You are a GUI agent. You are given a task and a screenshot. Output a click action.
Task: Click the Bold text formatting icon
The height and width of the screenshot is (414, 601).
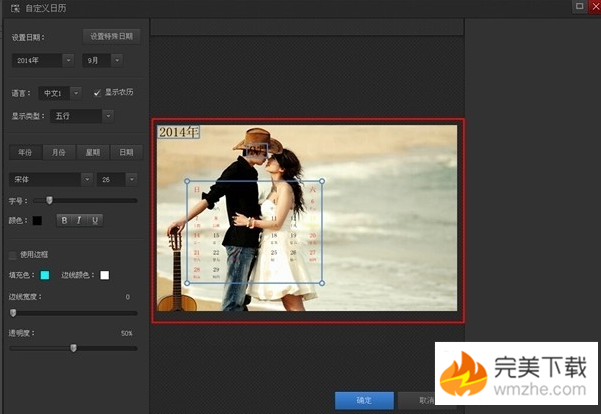(x=64, y=220)
